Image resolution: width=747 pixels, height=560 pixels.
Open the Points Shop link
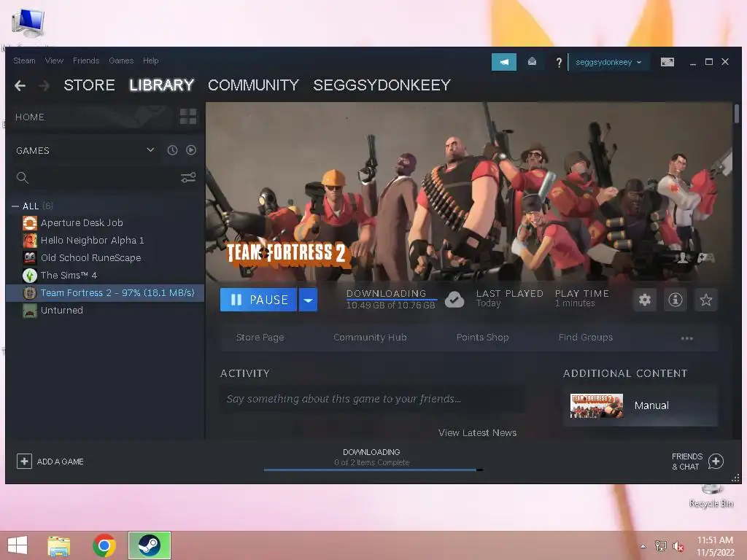482,338
